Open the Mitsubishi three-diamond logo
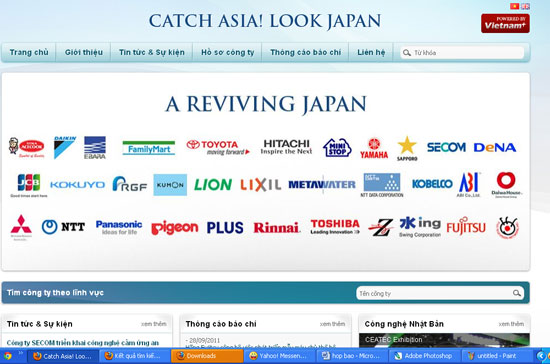The image size is (550, 364). click(x=21, y=227)
